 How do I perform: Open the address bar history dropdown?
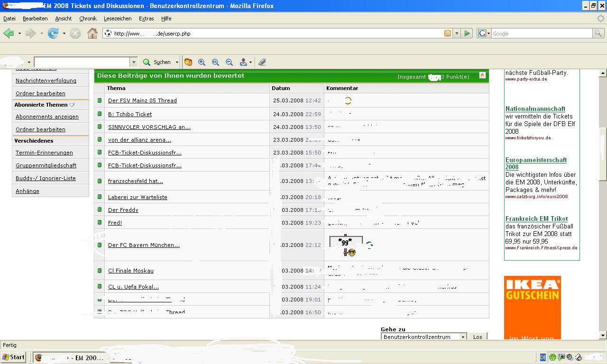457,33
